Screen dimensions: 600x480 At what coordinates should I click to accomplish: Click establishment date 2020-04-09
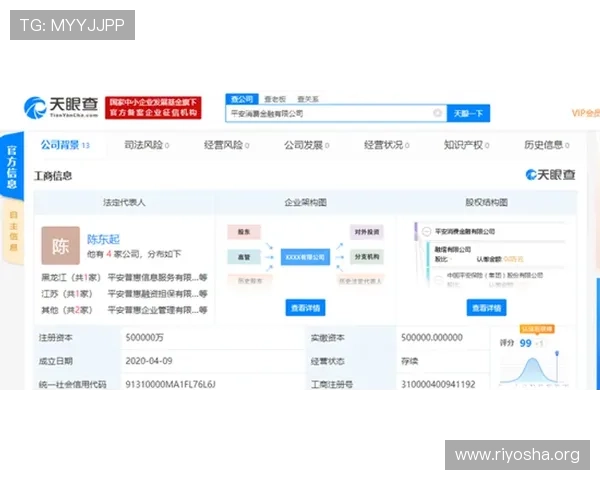click(x=149, y=361)
